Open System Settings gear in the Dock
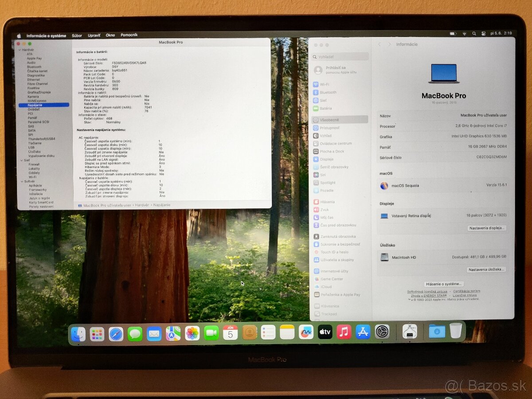532x399 pixels. click(x=382, y=331)
